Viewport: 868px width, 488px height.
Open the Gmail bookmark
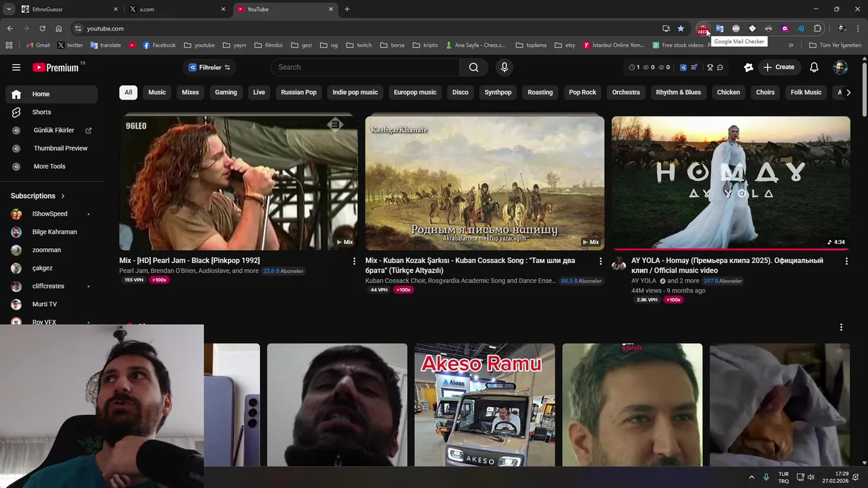pos(38,45)
